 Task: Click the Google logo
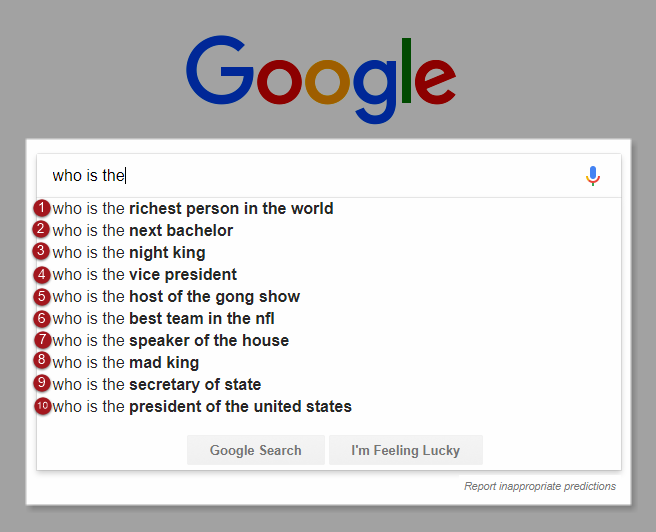321,78
